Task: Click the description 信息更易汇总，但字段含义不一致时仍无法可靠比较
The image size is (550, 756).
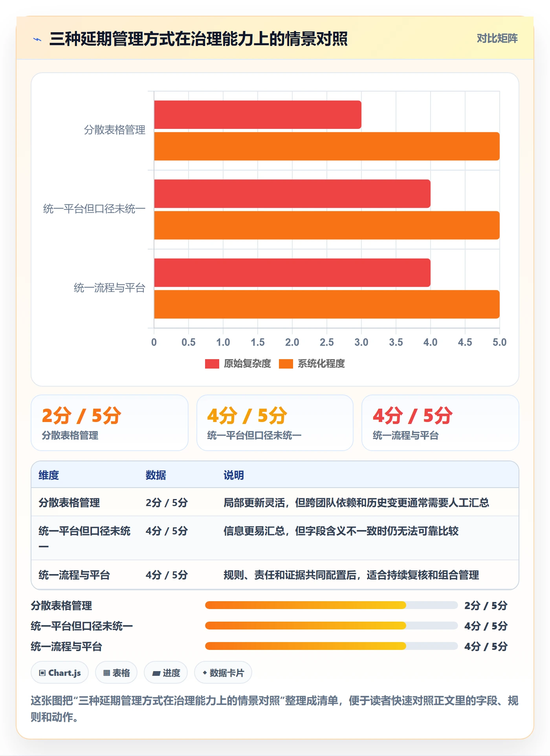Action: pos(341,531)
